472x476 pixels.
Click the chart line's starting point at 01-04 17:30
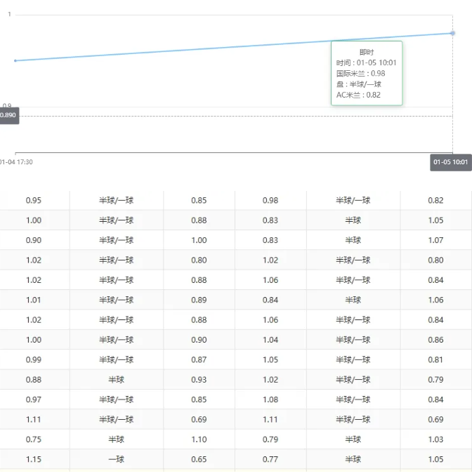[15, 60]
